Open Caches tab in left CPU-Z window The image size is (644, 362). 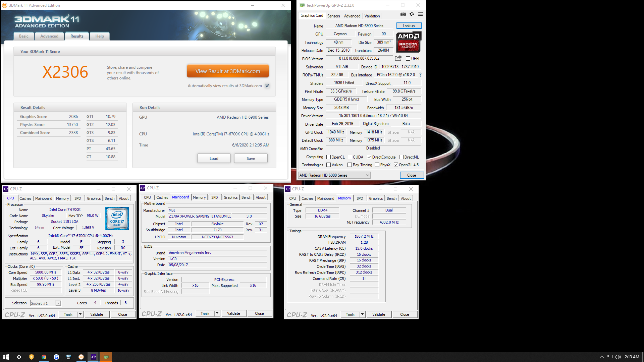(25, 198)
